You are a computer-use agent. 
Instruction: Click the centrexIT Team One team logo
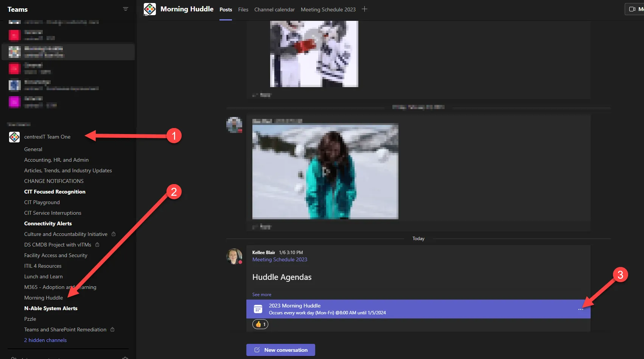[x=14, y=137]
